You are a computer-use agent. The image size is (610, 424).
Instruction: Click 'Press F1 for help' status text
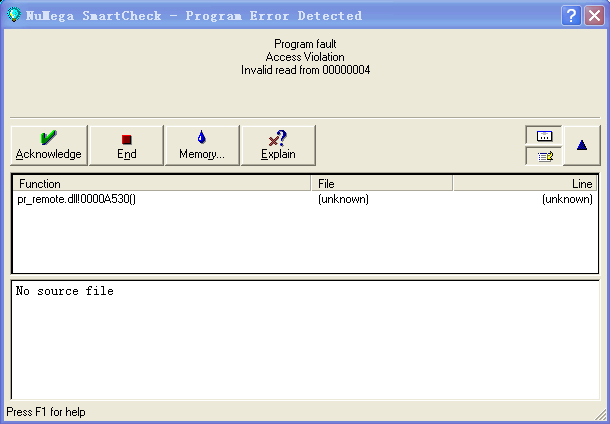[46, 412]
